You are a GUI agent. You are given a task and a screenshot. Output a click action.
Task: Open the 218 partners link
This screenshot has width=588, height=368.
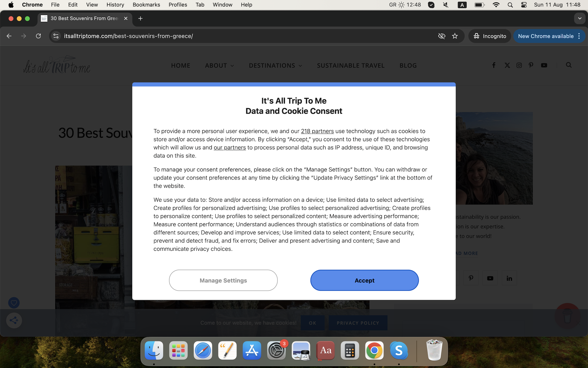coord(317,131)
